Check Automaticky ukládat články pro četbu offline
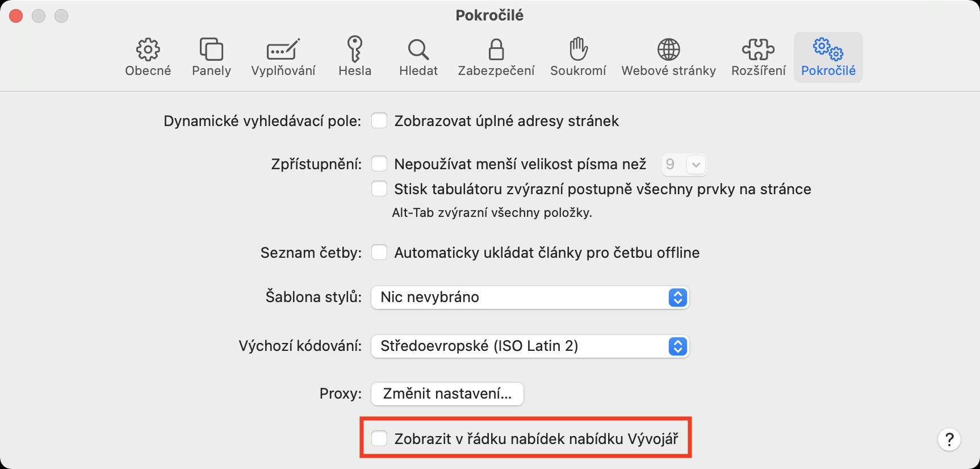This screenshot has height=469, width=980. point(379,253)
